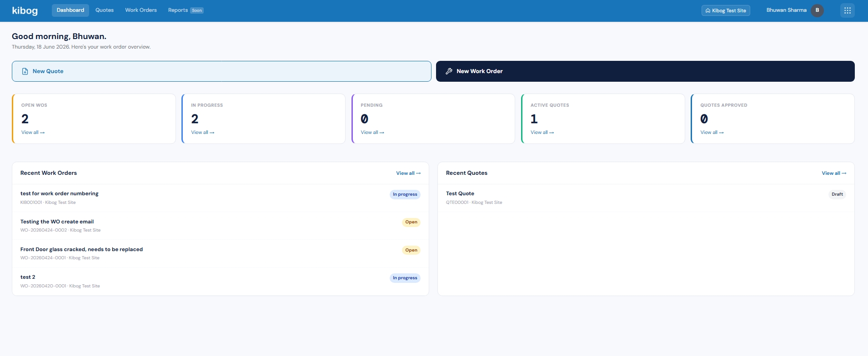
Task: Click the user avatar B
Action: pos(817,10)
